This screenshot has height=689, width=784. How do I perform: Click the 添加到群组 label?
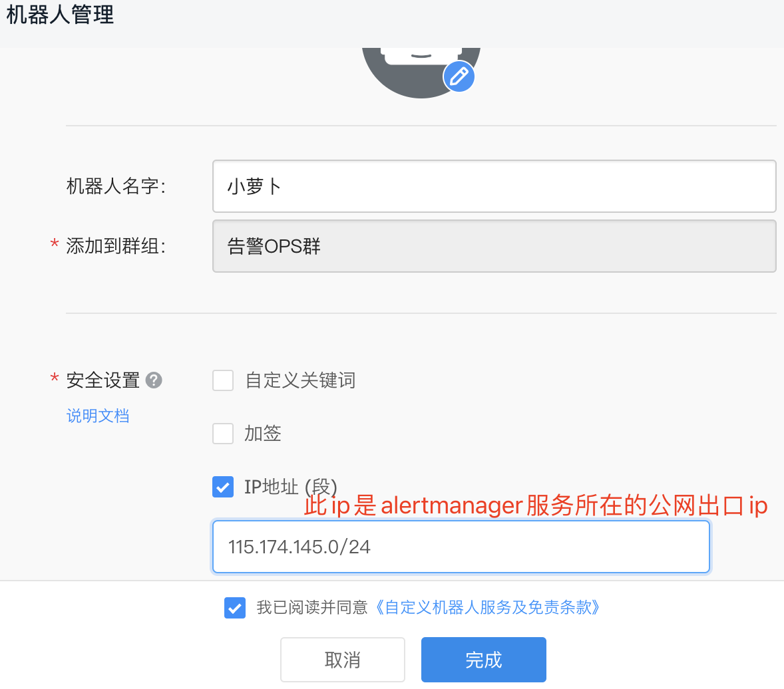click(116, 246)
